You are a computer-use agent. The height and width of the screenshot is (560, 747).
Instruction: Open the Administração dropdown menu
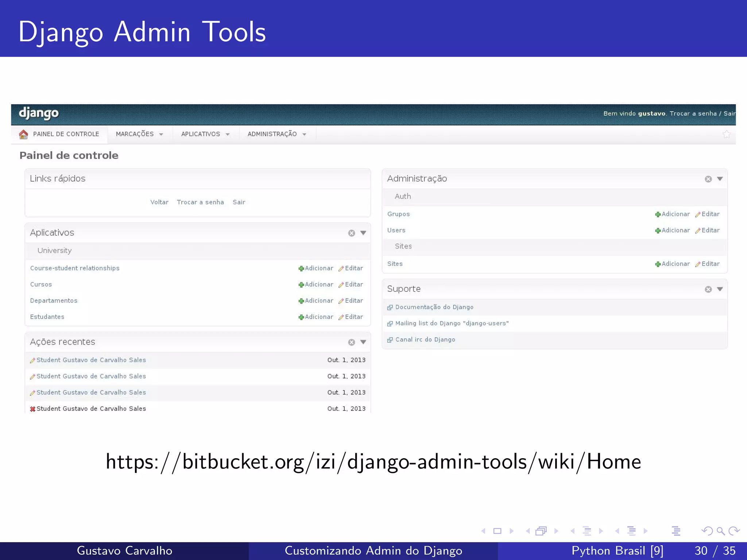277,134
